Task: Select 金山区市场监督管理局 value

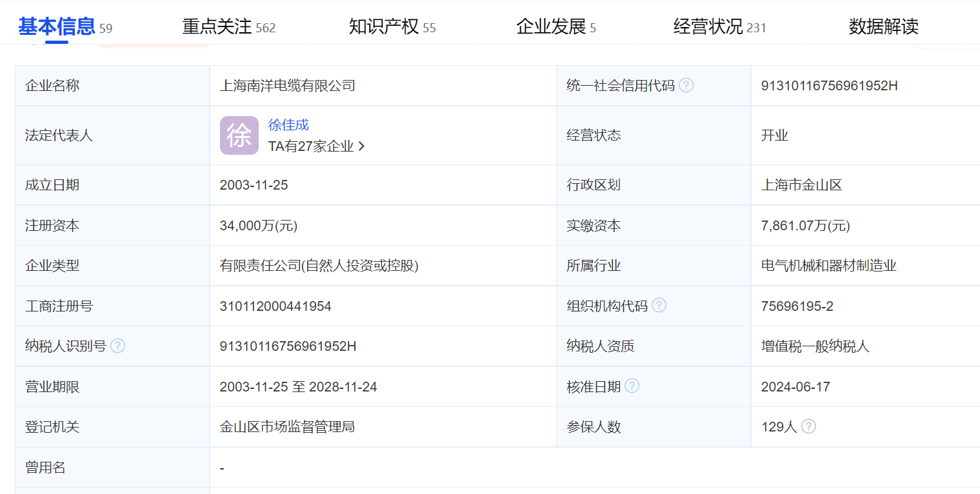Action: pyautogui.click(x=287, y=427)
